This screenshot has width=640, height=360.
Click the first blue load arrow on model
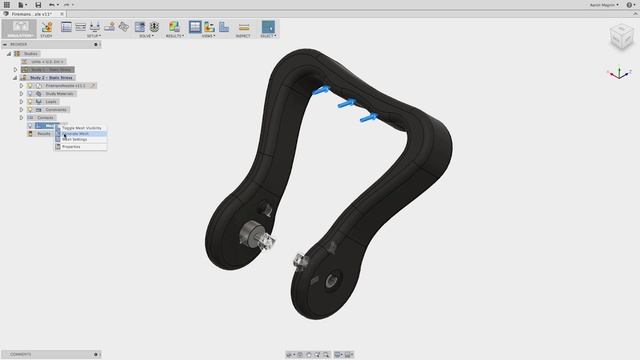click(321, 90)
